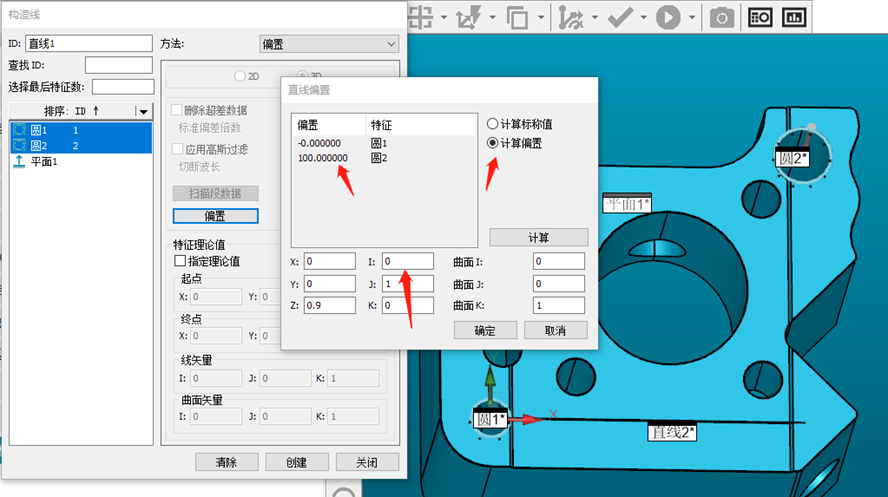Expand dropdown arrow next to play icon
This screenshot has height=497, width=888.
tap(690, 17)
